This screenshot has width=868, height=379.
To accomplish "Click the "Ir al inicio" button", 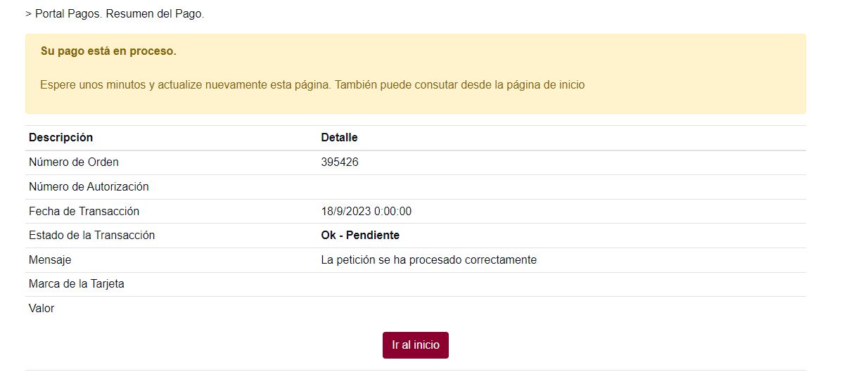I will tap(415, 345).
